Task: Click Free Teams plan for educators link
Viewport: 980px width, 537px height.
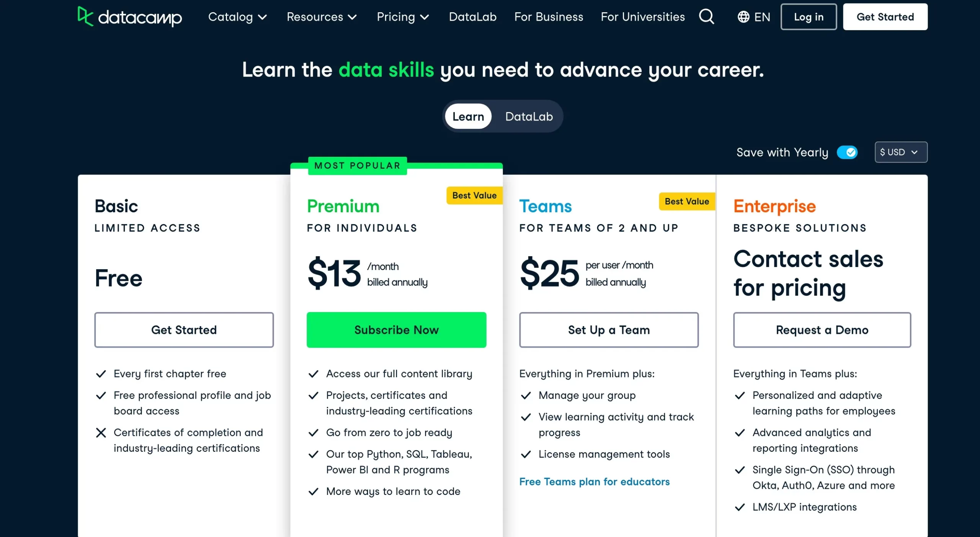Action: pyautogui.click(x=594, y=482)
